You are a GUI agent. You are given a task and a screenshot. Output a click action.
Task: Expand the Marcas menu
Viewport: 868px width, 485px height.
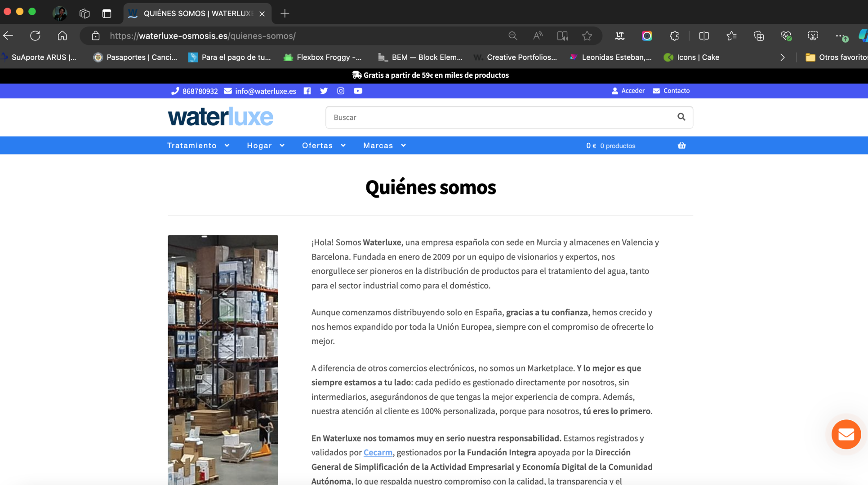click(385, 145)
